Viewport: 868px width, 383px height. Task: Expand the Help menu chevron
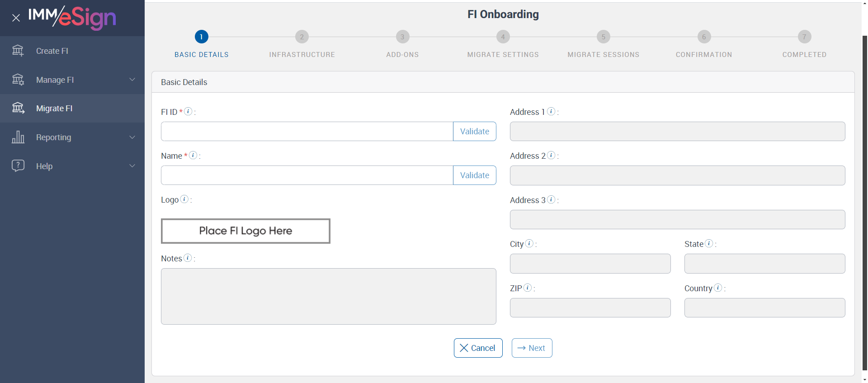click(132, 166)
